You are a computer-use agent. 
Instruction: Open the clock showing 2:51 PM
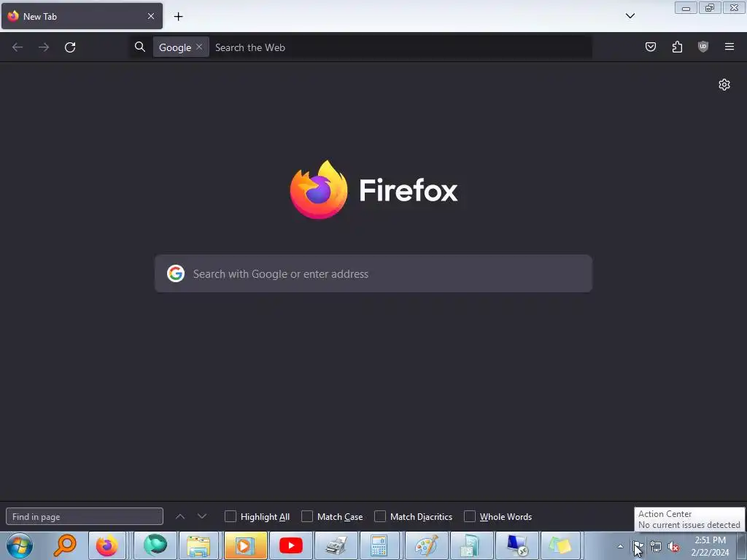click(711, 546)
